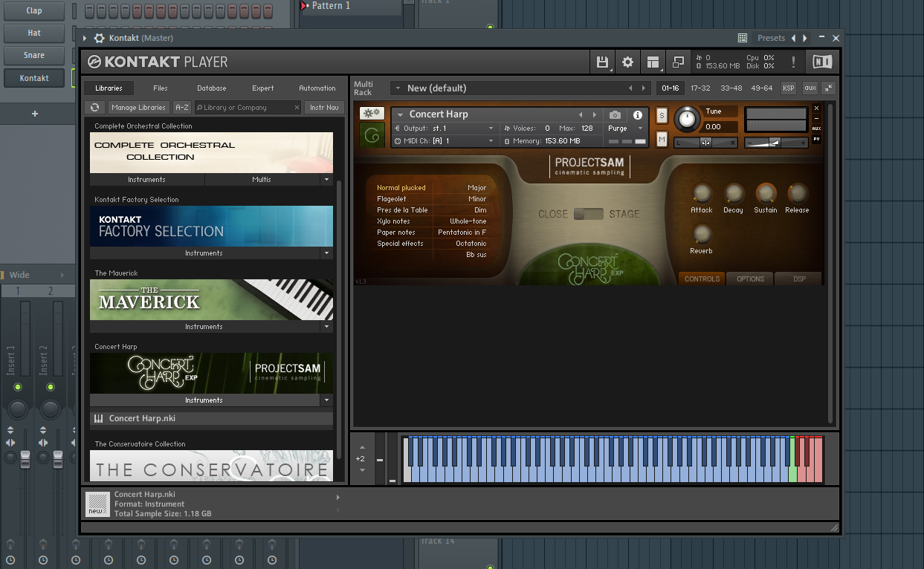Open the OPTIONS tab of Concert Harp
The width and height of the screenshot is (924, 569).
click(750, 279)
